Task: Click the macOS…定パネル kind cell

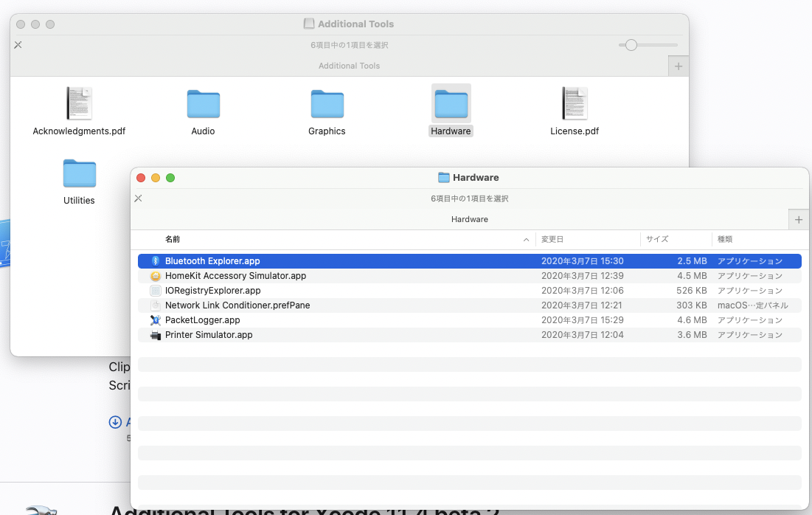Action: click(752, 305)
